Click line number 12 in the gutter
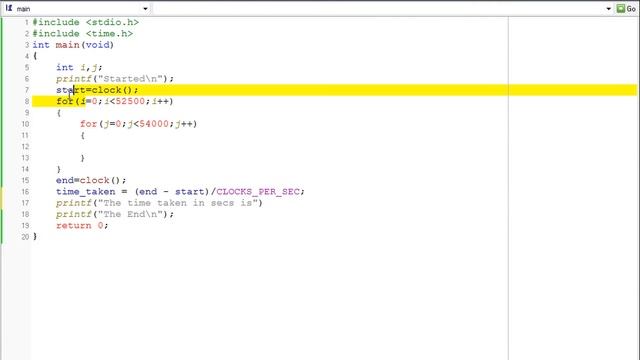This screenshot has width=640, height=360. tap(25, 147)
